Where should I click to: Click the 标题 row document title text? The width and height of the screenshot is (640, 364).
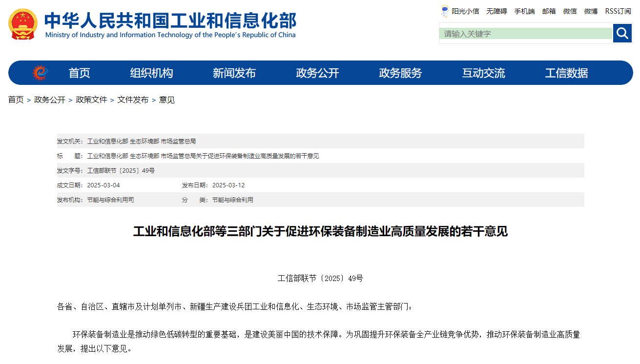coord(203,156)
